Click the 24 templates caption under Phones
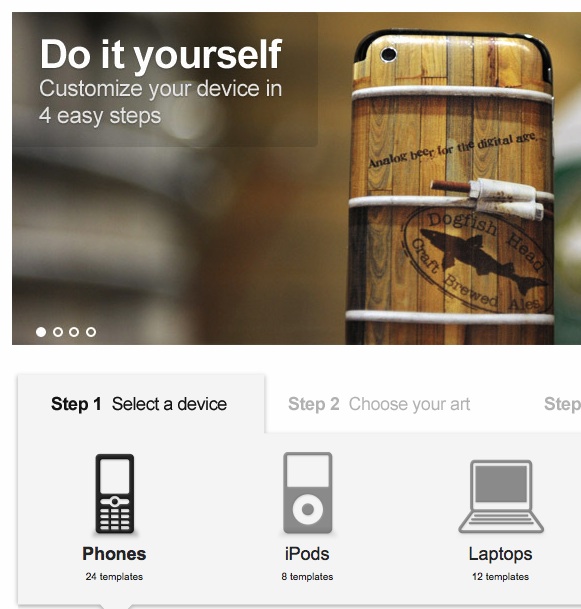 114,577
